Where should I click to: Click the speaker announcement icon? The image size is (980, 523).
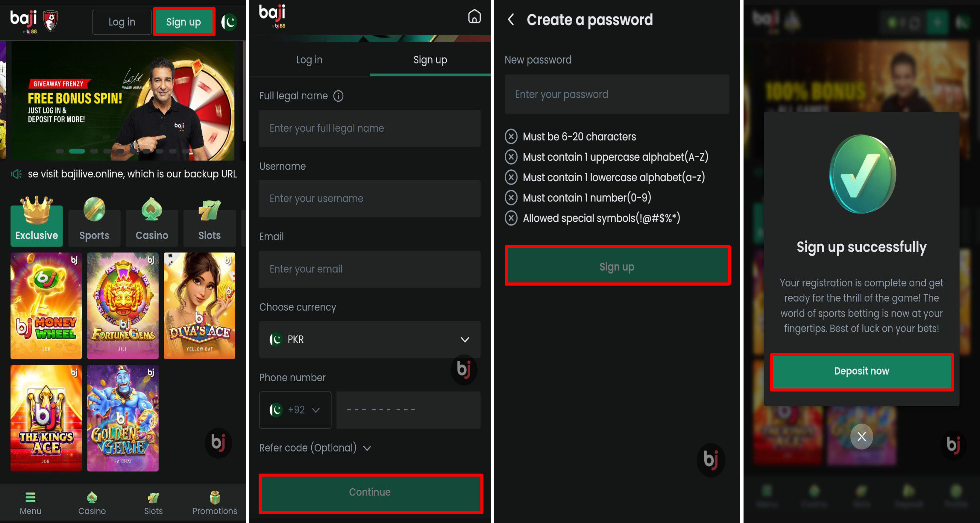[x=16, y=174]
